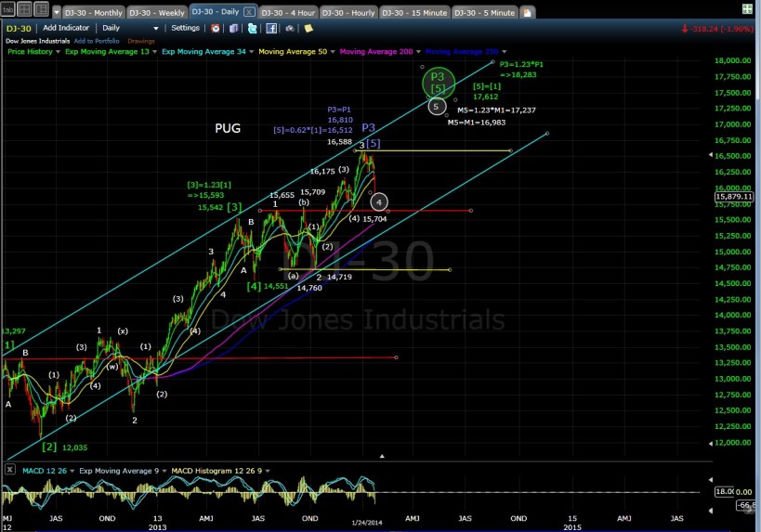Expand Exp Moving Average 34 options
The height and width of the screenshot is (532, 761).
(252, 51)
